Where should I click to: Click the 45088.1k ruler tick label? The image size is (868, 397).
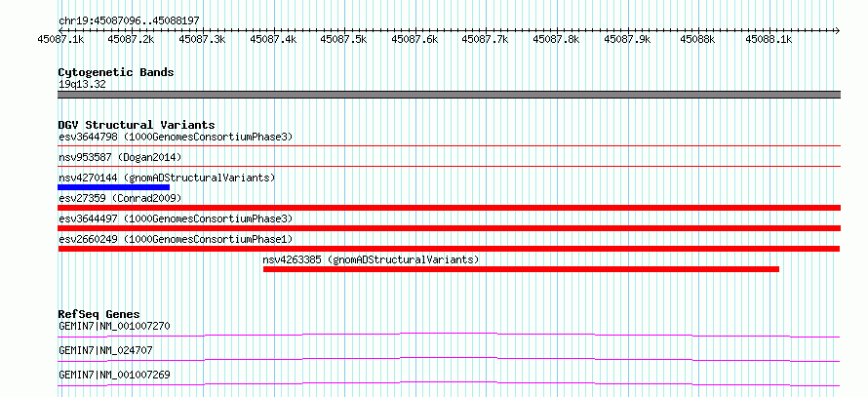pos(769,39)
